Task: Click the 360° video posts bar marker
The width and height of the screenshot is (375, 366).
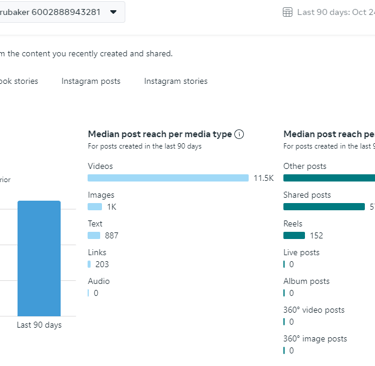Action: (x=284, y=322)
